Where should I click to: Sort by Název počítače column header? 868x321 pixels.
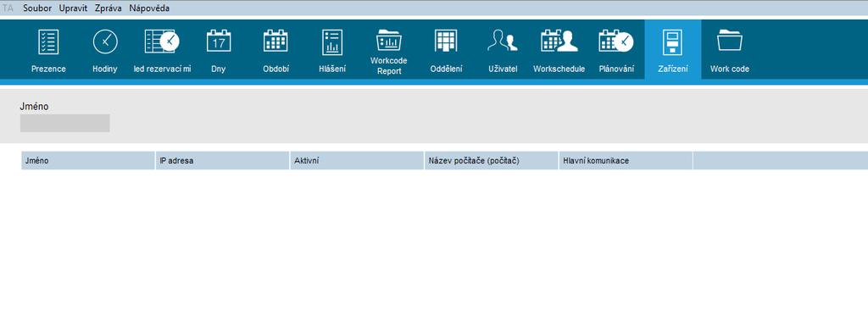tap(492, 161)
